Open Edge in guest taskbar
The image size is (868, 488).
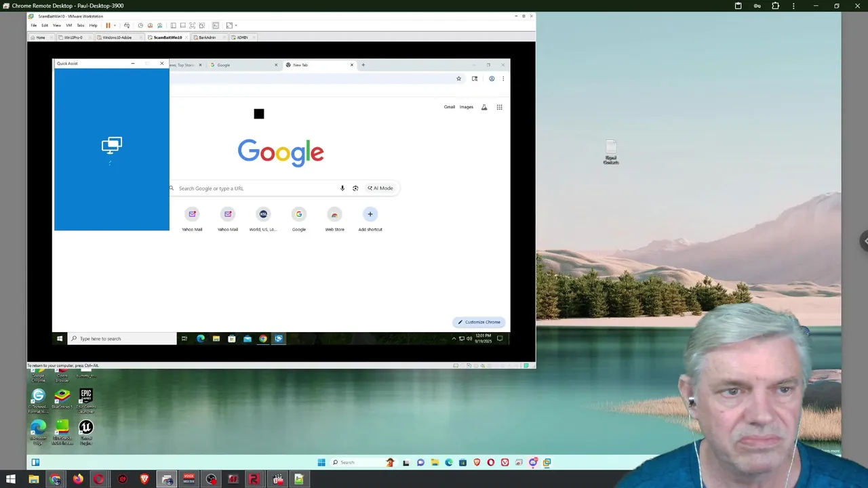(x=201, y=339)
